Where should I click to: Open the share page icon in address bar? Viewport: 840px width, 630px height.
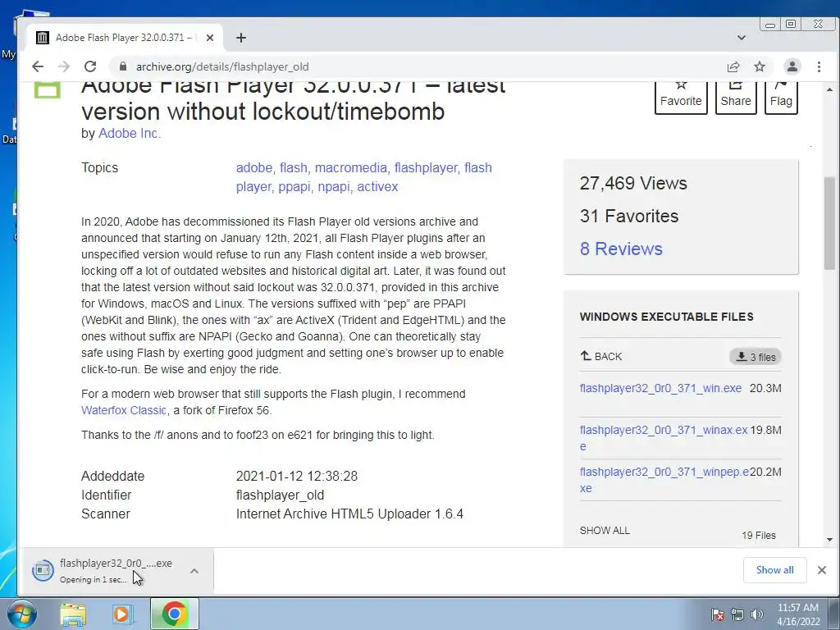pos(733,66)
